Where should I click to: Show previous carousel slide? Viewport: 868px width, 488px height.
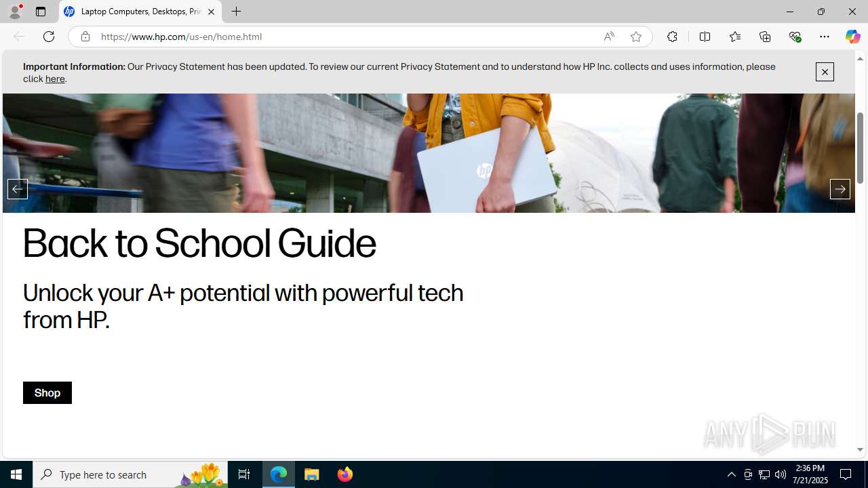[x=18, y=189]
